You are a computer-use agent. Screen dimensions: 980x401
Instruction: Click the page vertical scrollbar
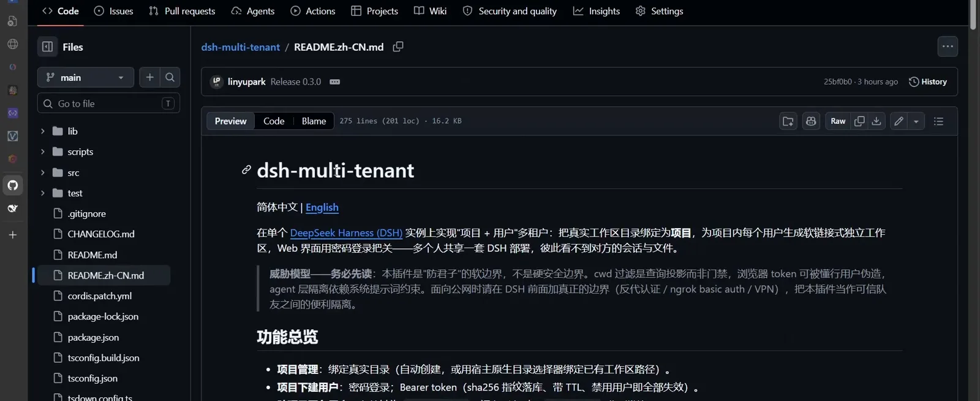point(973,15)
